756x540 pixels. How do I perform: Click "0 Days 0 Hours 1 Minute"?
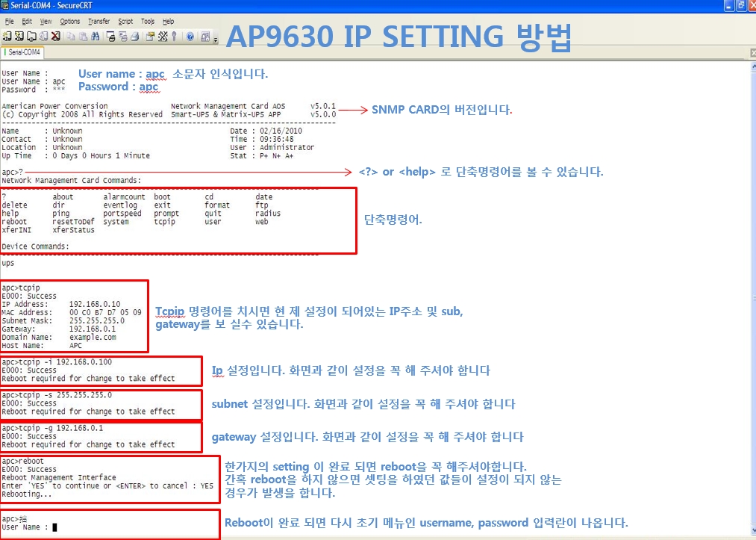pos(101,155)
